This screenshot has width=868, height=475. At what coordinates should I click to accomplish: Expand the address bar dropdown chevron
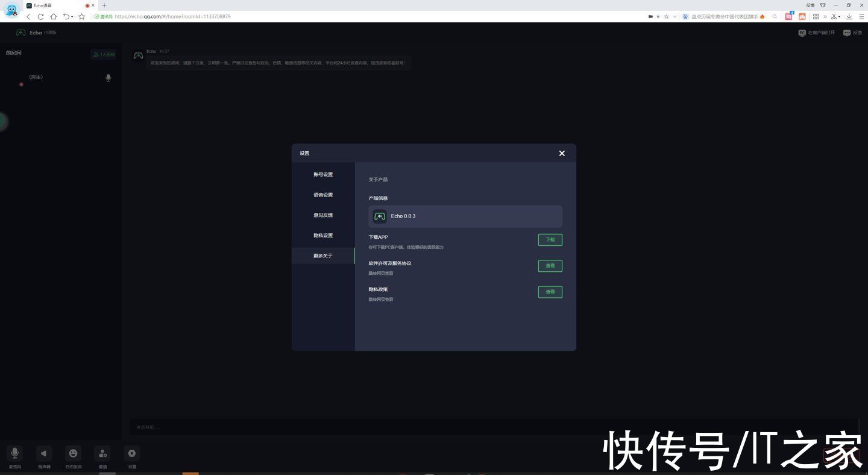[x=675, y=16]
